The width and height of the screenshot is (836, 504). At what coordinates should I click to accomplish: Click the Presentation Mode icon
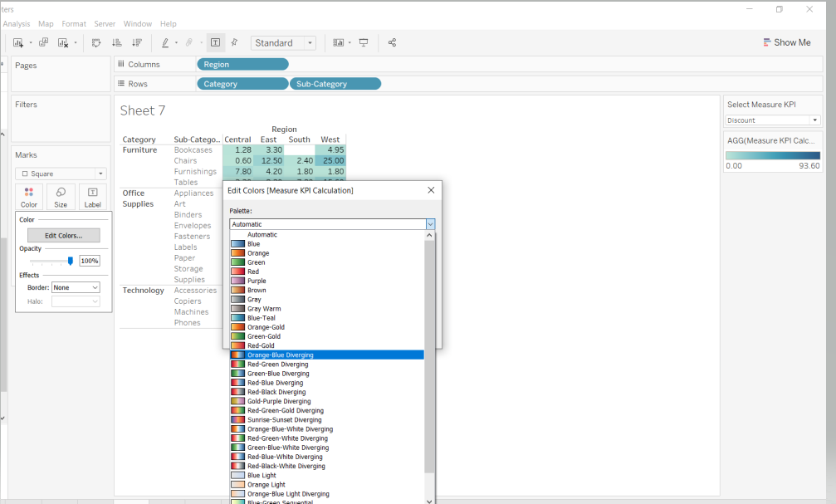pyautogui.click(x=364, y=42)
